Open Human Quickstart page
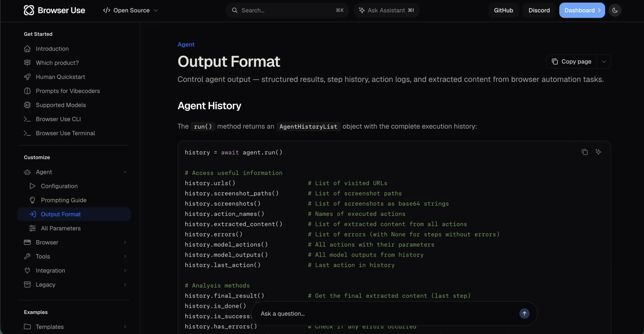 74,77
